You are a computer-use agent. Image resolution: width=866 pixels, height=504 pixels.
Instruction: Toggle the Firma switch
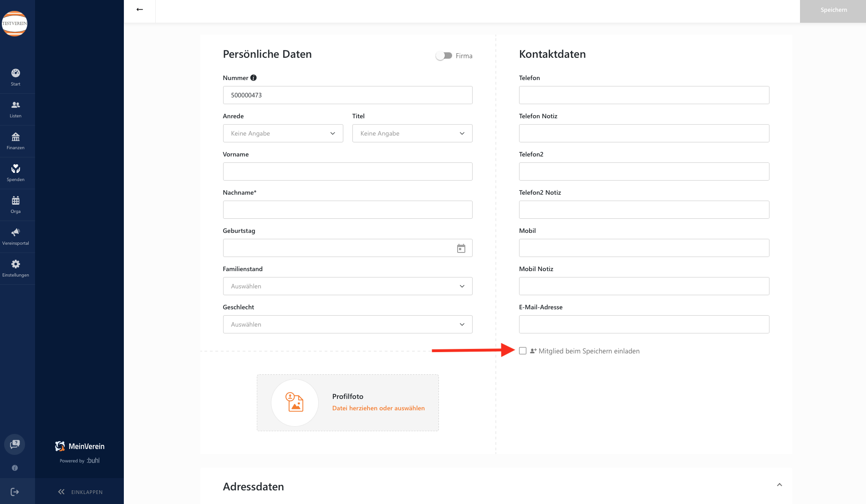pyautogui.click(x=443, y=55)
